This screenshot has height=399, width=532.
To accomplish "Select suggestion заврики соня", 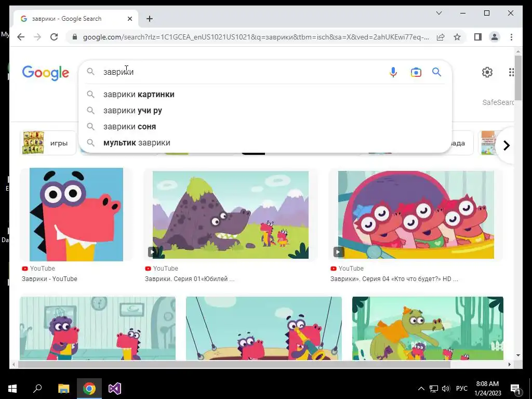I will tap(265, 127).
